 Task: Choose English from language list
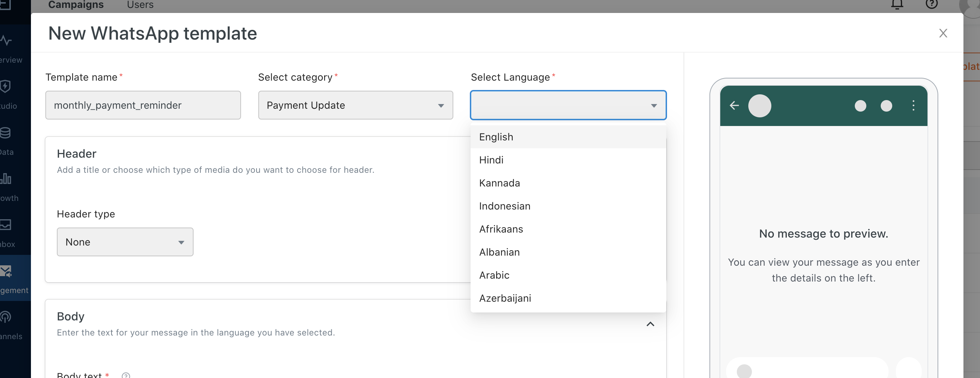(x=568, y=137)
